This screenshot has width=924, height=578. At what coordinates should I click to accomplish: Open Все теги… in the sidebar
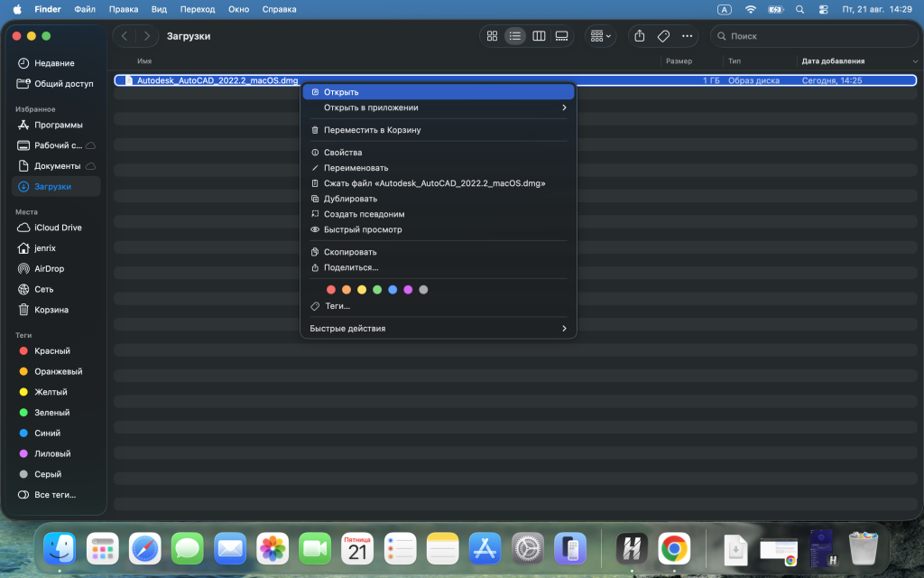point(56,495)
